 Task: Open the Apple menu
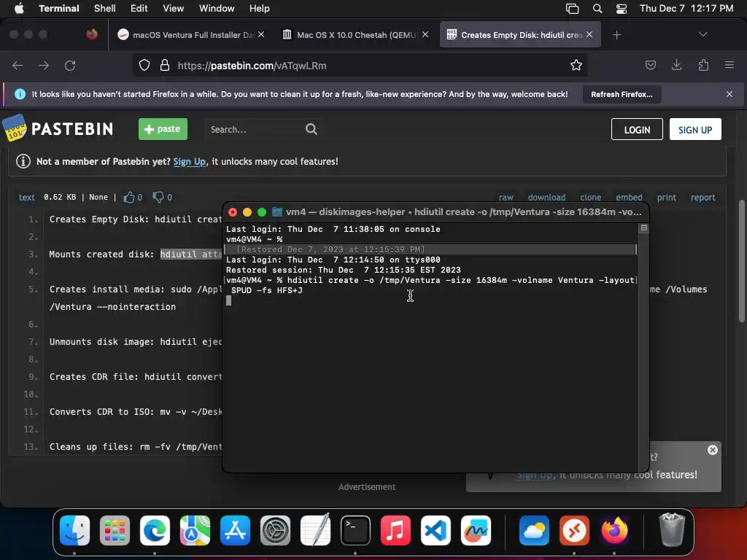(19, 9)
